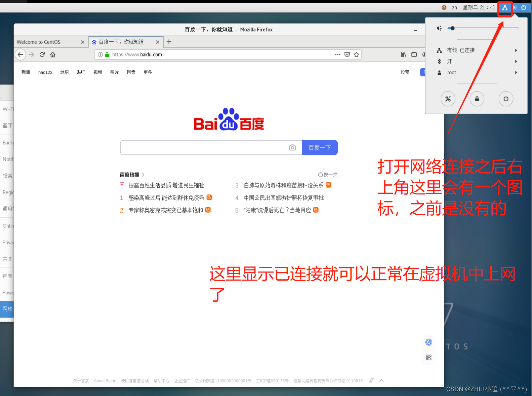This screenshot has width=532, height=396.
Task: Open 感染高峰过后 能达到群体免疫吗 headline
Action: (x=166, y=198)
